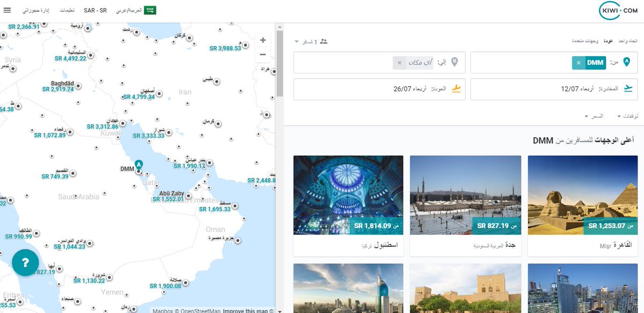Open the manage my bookings menu item
Viewport: 644px width, 313px height.
coord(38,10)
